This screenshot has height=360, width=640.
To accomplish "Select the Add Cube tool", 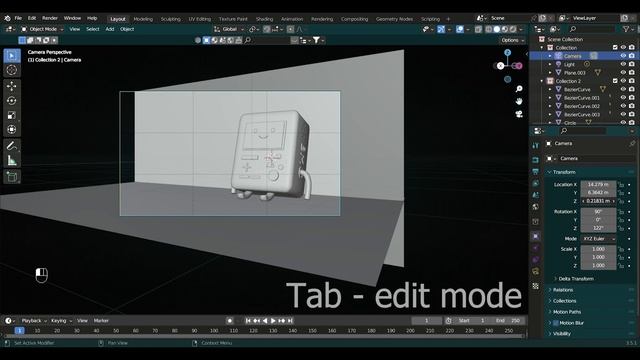I will (x=11, y=177).
